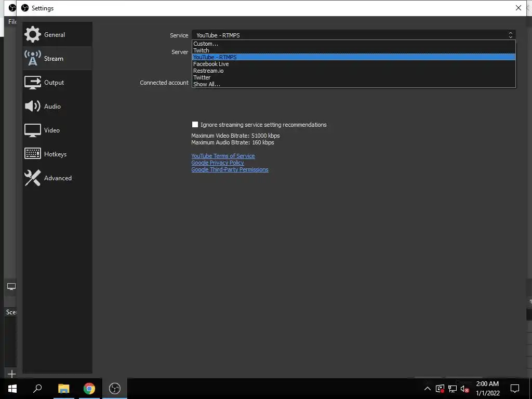This screenshot has width=532, height=399.
Task: Click tray icon with red dot
Action: 440,389
